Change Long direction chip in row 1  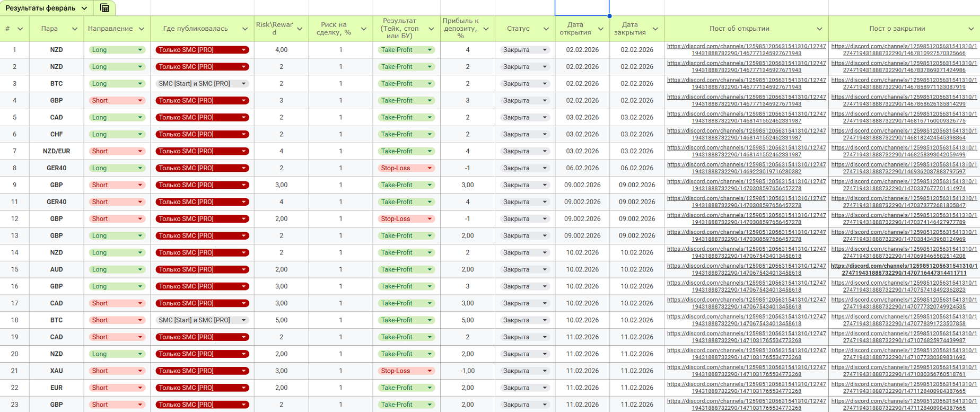pos(117,50)
